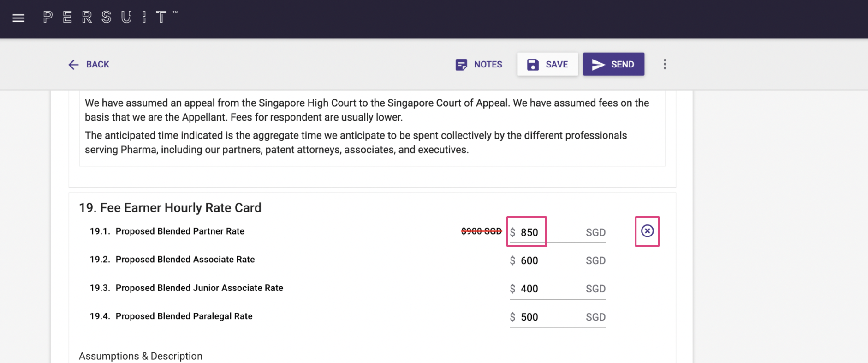Click '19.3. Proposed Blended Junior Associate Rate' label
This screenshot has height=363, width=868.
tap(186, 288)
